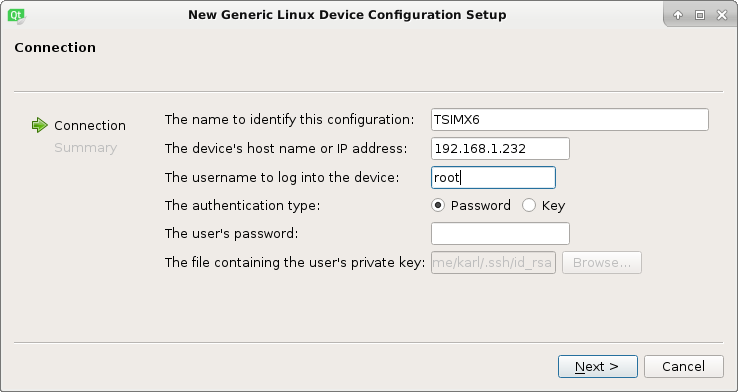The width and height of the screenshot is (738, 392).
Task: Click the Qt logo in the title bar
Action: 17,15
